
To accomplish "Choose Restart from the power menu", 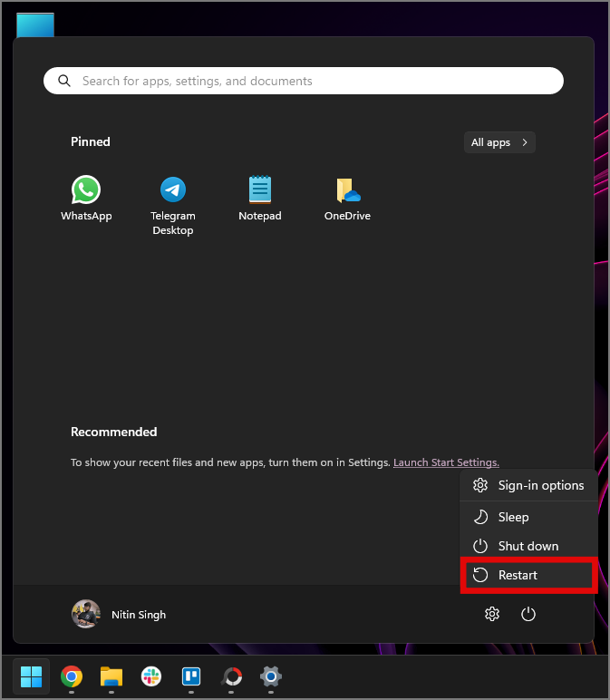I will click(x=528, y=575).
